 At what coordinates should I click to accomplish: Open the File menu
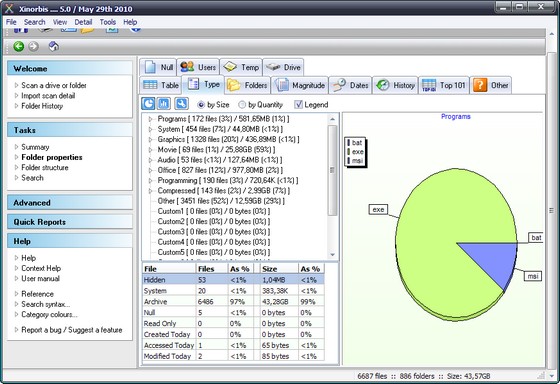point(11,22)
